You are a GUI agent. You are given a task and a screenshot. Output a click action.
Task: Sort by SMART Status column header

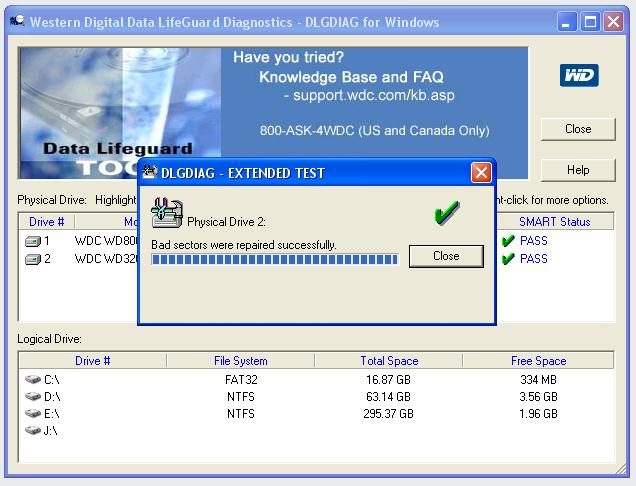[554, 222]
